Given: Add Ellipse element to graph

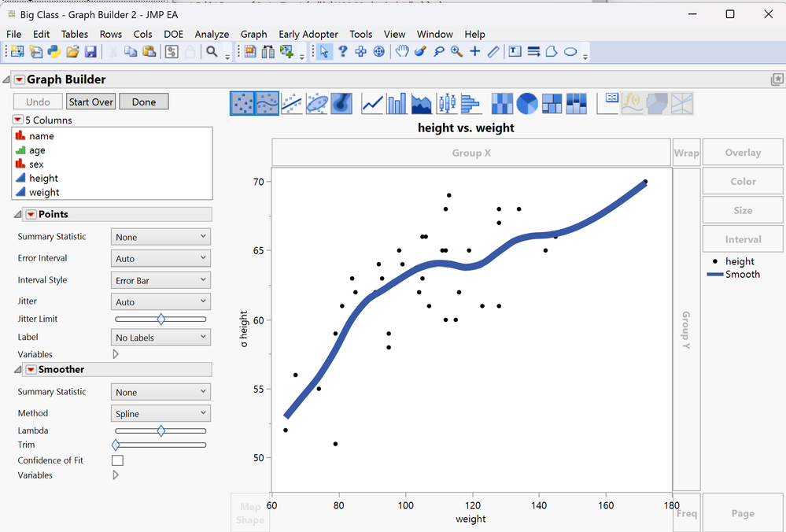Looking at the screenshot, I should [x=316, y=103].
